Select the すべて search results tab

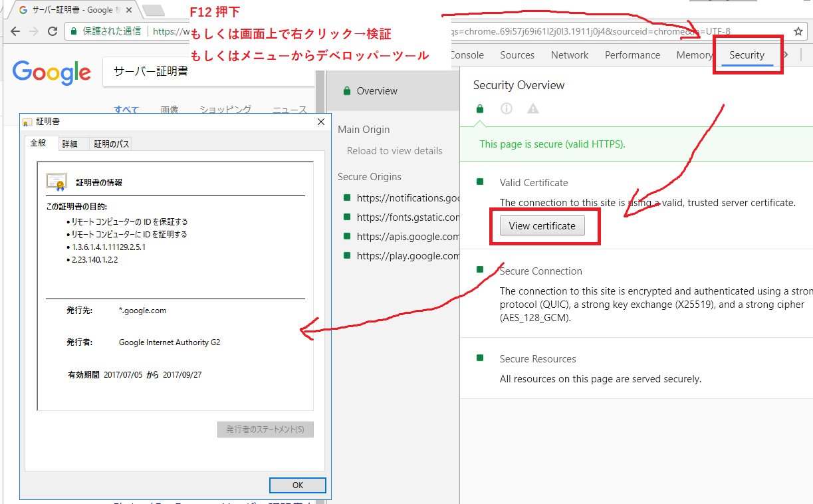[126, 110]
